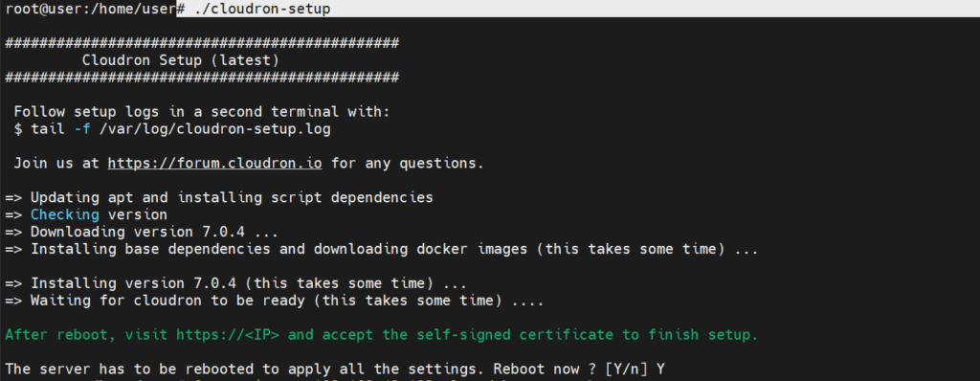Click the top row of hash characters

pos(202,43)
